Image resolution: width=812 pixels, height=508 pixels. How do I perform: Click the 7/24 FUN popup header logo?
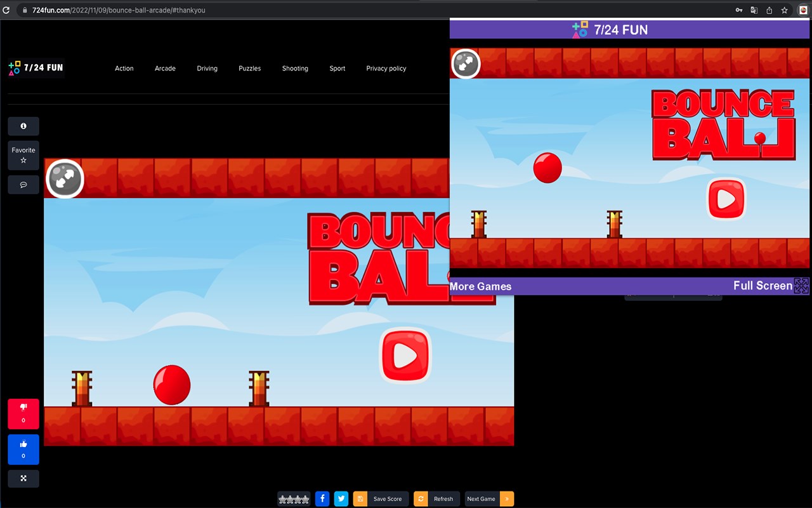coord(610,30)
